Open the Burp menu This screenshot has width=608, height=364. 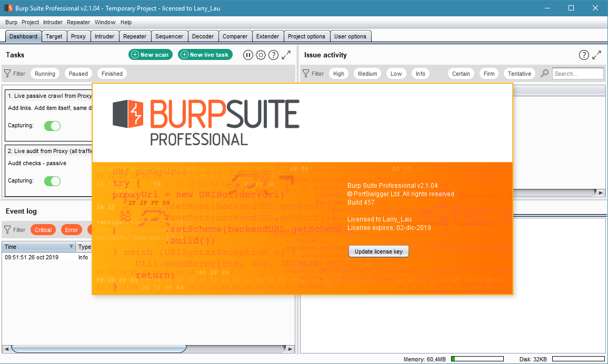pyautogui.click(x=11, y=22)
